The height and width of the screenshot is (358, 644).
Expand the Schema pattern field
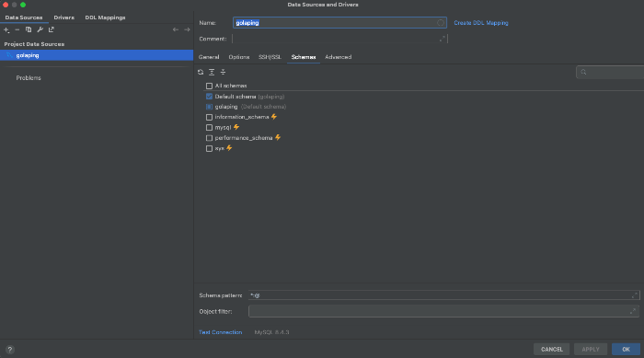point(635,295)
